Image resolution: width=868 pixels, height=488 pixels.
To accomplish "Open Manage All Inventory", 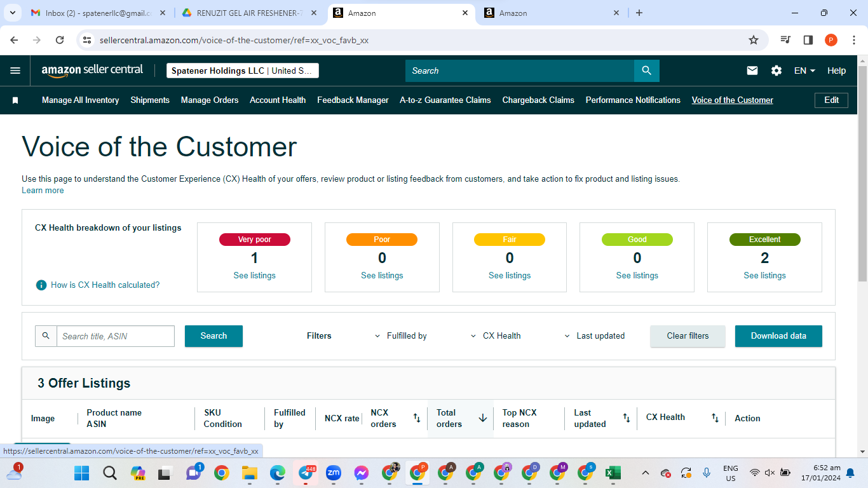I will click(81, 100).
